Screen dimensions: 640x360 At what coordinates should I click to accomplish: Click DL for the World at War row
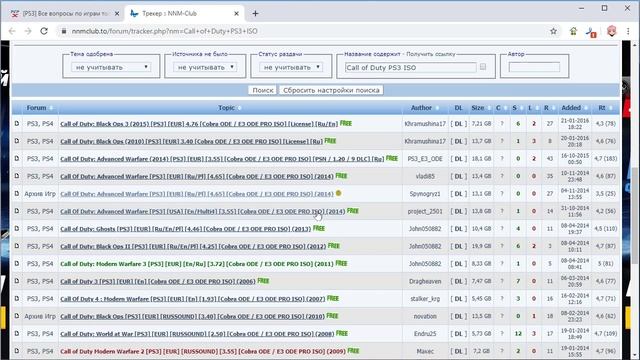coord(458,334)
